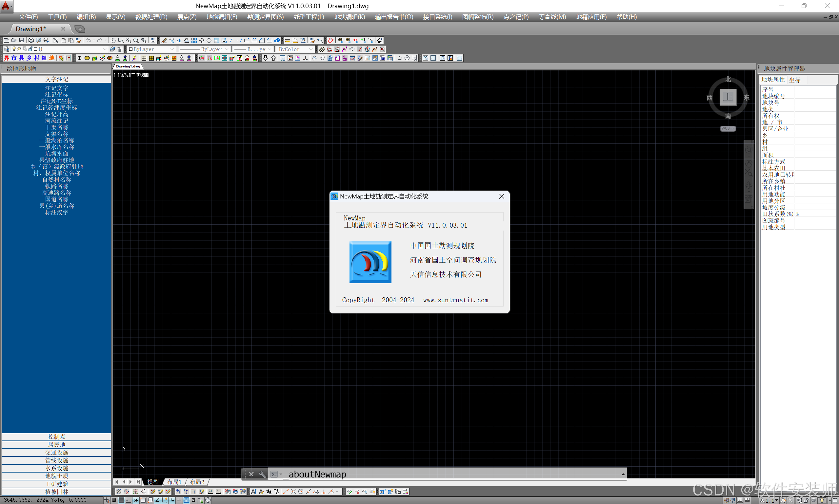Switch to the 布局1 layout tab

click(x=174, y=482)
